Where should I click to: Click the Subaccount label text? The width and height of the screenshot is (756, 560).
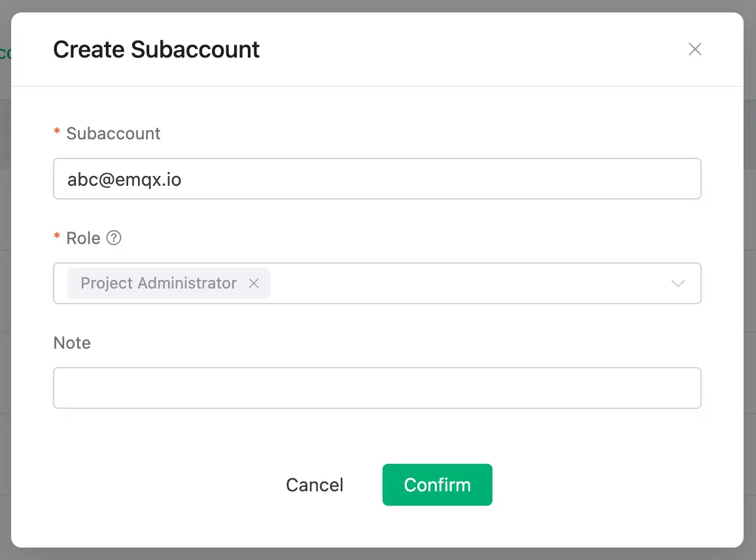tap(112, 133)
